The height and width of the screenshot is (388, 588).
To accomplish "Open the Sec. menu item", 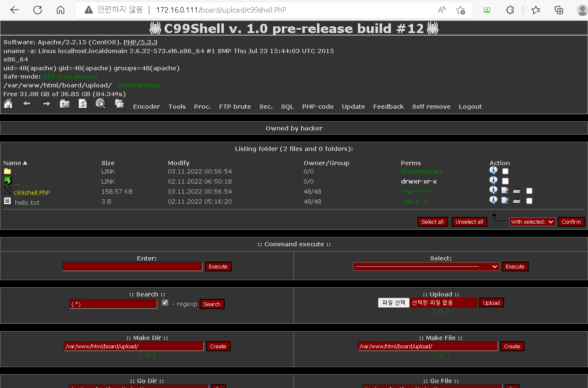I will (x=266, y=107).
